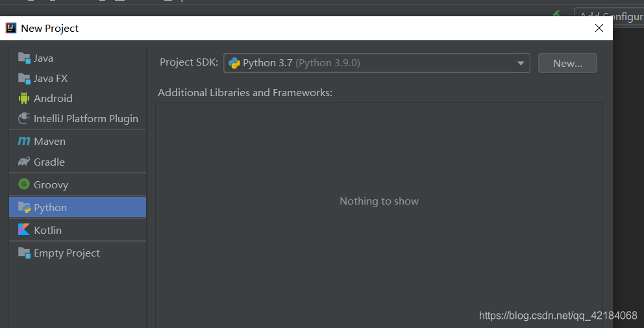Open Add Configuration in background toolbar
Image resolution: width=644 pixels, height=328 pixels.
[x=610, y=16]
